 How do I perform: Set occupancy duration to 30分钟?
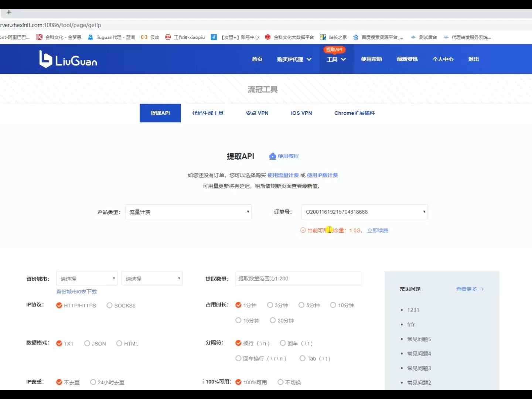282,320
